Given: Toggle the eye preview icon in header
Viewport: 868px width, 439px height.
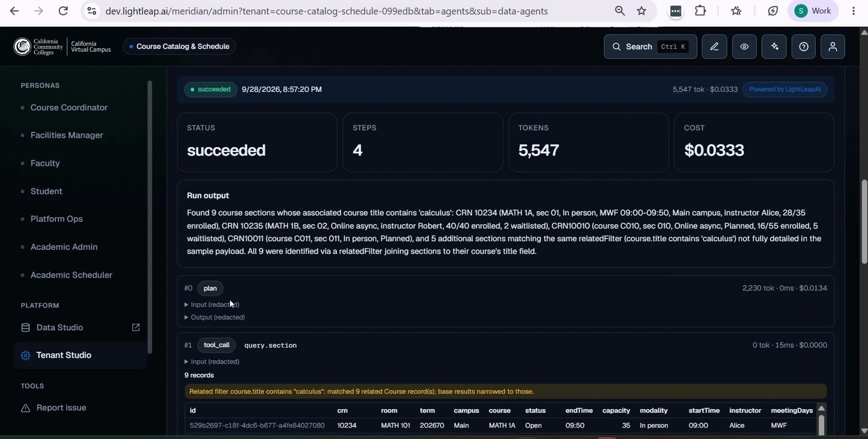Looking at the screenshot, I should tap(744, 47).
